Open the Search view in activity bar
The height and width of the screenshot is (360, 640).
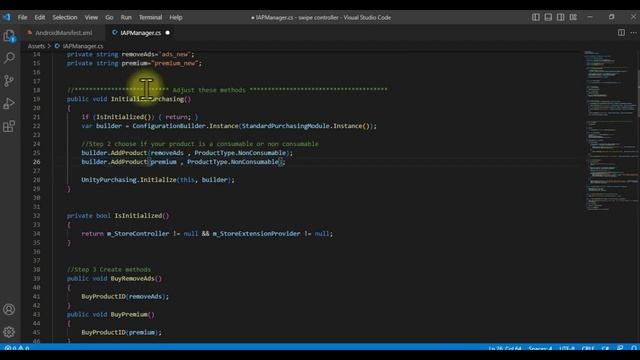[9, 58]
